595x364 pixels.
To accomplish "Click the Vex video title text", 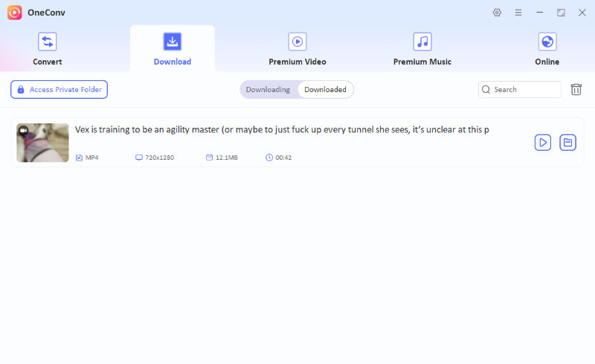I will click(x=281, y=129).
